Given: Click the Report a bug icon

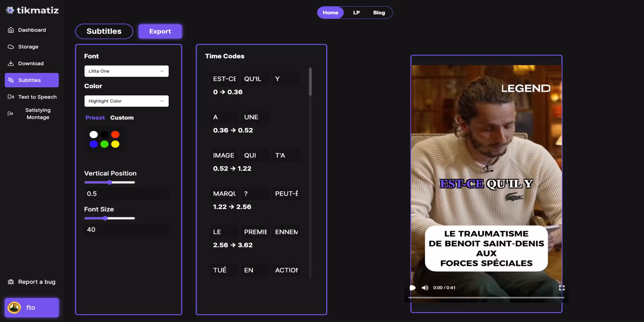Looking at the screenshot, I should point(11,282).
